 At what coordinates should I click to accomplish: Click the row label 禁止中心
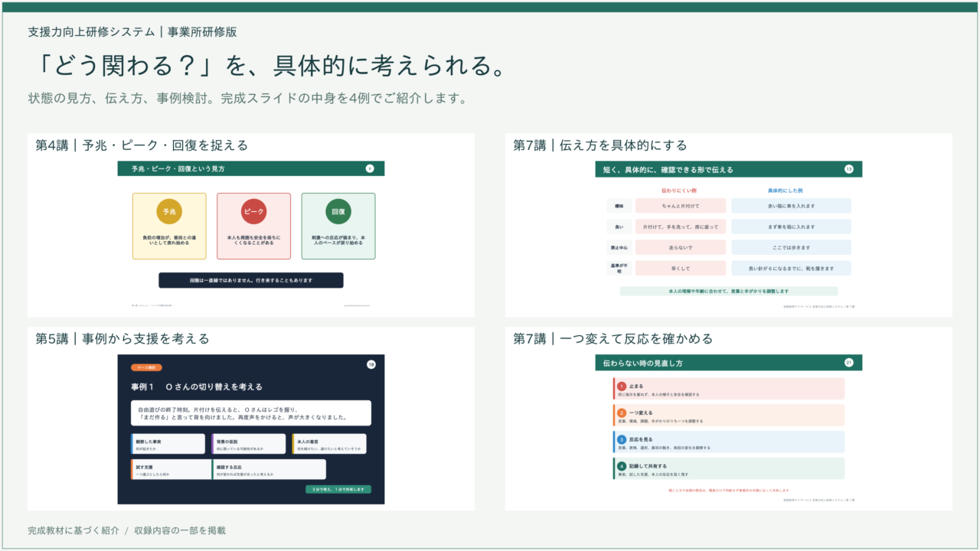tap(619, 248)
